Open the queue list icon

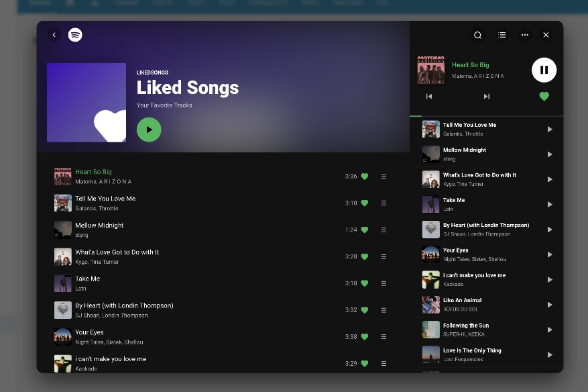click(502, 35)
